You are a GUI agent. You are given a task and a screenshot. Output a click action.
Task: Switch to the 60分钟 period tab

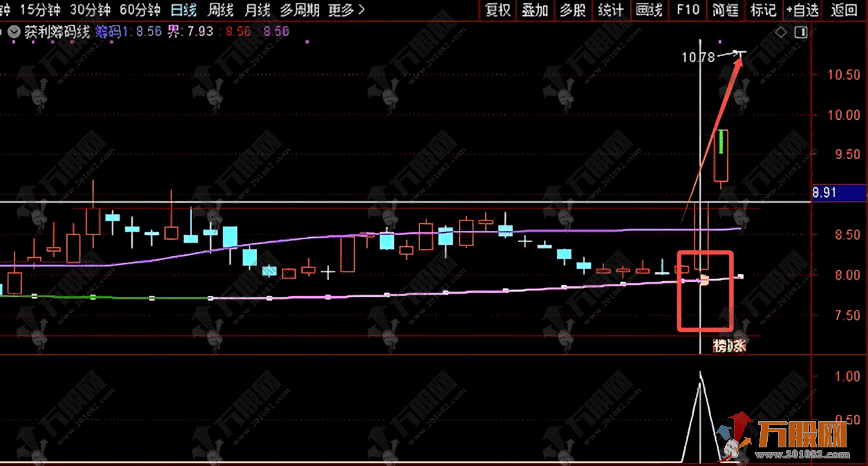(140, 10)
